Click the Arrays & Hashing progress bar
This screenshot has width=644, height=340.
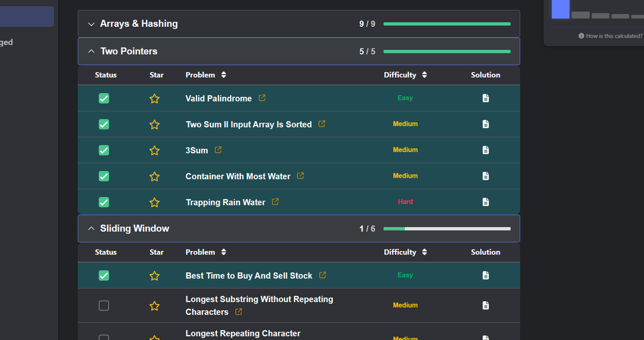447,24
